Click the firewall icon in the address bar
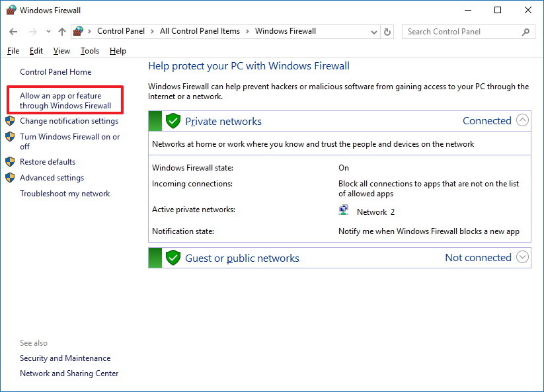The height and width of the screenshot is (392, 544). tap(77, 31)
